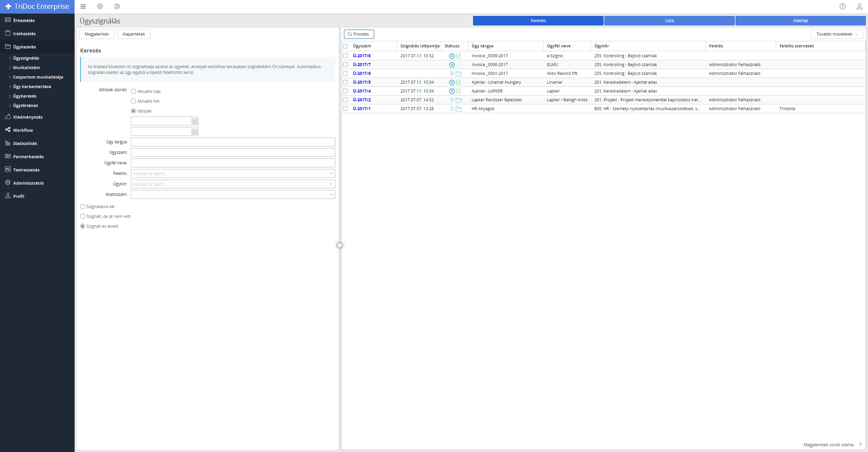Click the theme palette icon in top bar
868x452 pixels.
pos(117,6)
